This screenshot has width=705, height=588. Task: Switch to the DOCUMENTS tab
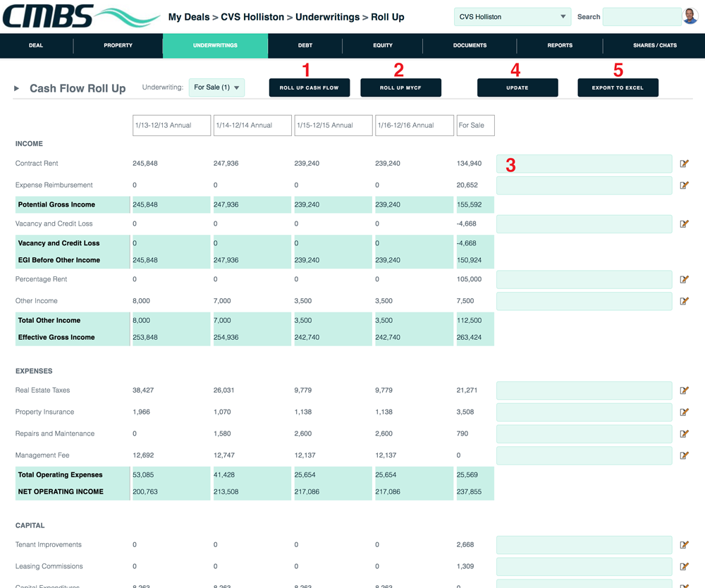(x=470, y=45)
